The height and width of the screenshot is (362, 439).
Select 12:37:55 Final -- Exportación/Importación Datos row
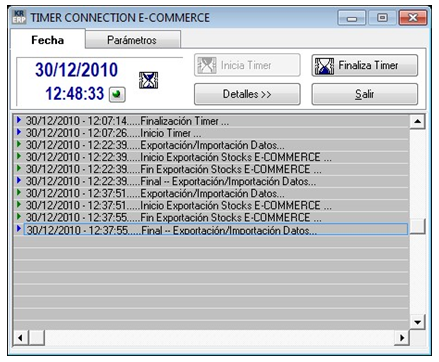(x=211, y=229)
